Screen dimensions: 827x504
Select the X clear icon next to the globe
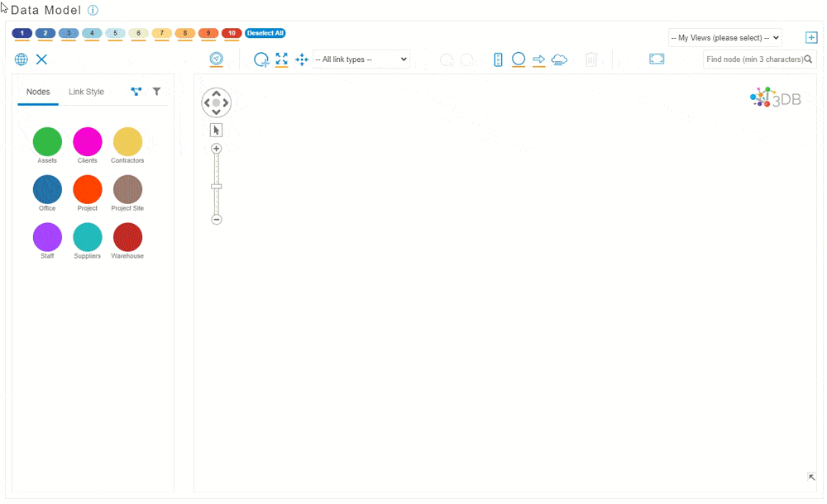pyautogui.click(x=41, y=59)
